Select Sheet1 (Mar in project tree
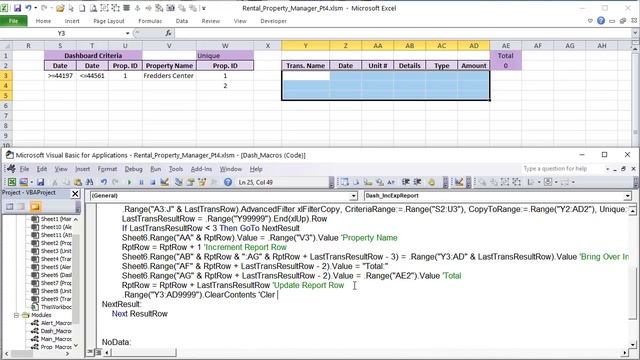The width and height of the screenshot is (640, 360). pyautogui.click(x=52, y=219)
